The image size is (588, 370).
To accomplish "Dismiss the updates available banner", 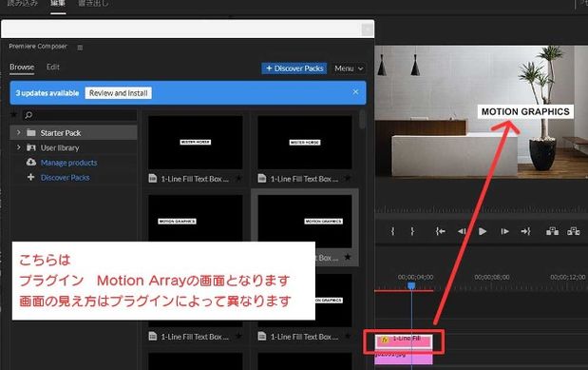I will 355,92.
